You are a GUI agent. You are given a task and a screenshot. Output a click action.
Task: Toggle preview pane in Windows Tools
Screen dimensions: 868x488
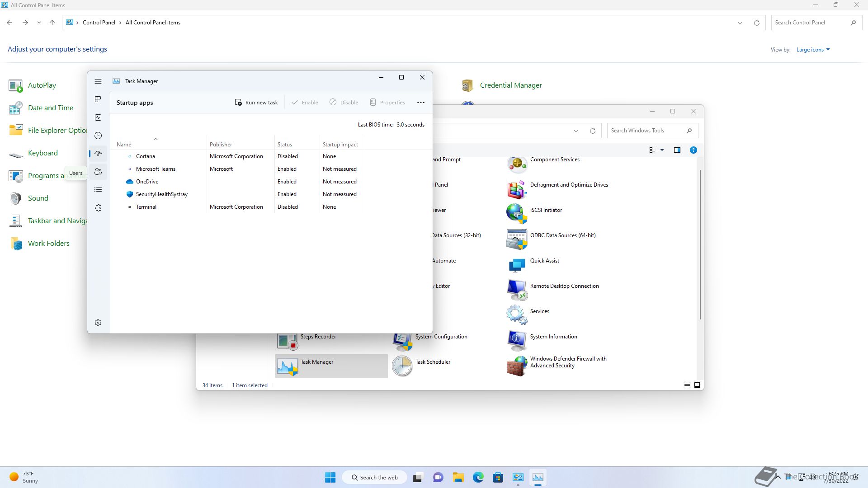(677, 150)
